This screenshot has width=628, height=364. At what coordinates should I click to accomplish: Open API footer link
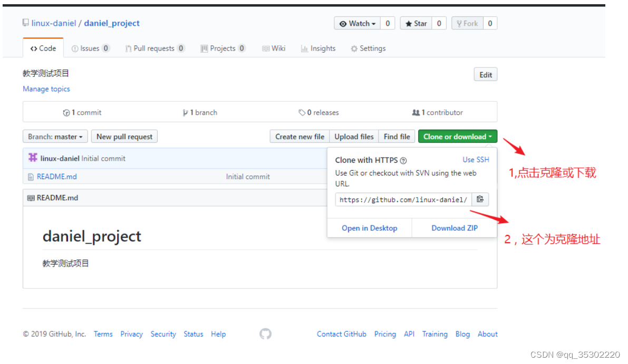point(409,334)
